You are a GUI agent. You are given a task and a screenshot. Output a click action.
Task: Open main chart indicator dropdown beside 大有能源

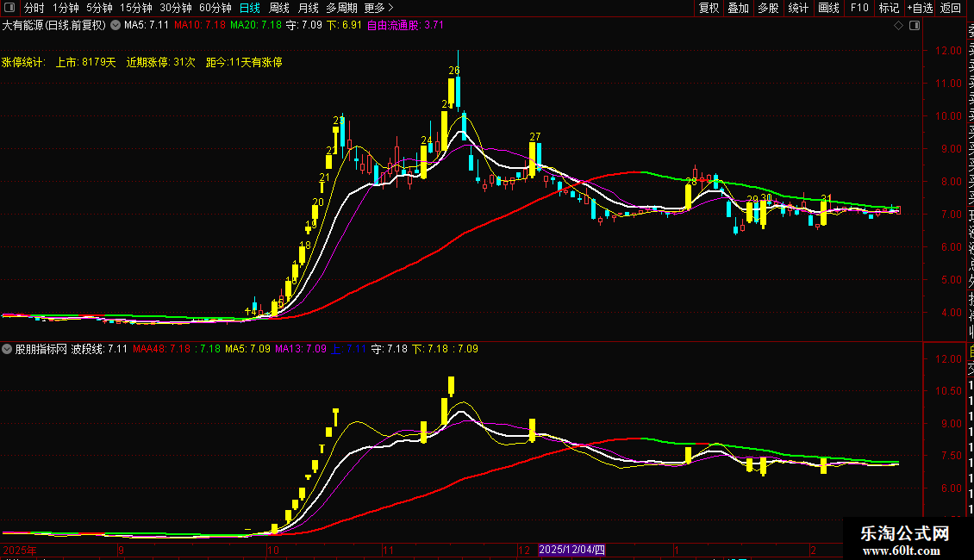pos(116,26)
